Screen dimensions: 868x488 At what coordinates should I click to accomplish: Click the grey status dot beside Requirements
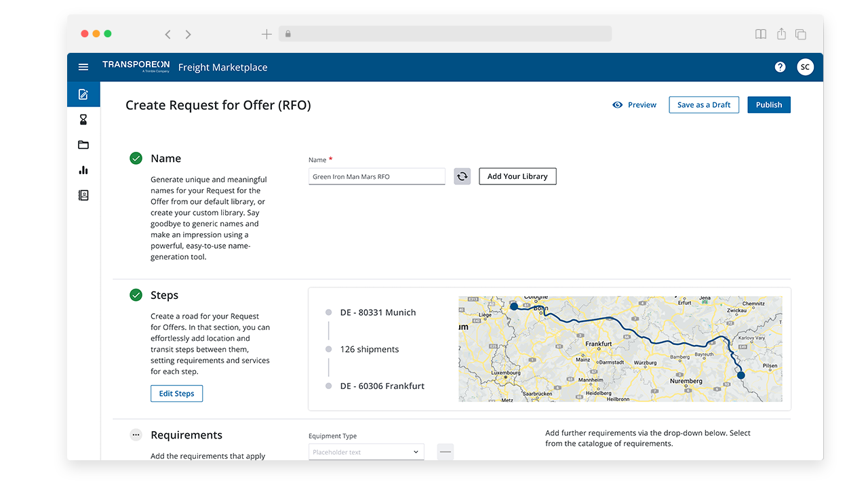pos(136,435)
